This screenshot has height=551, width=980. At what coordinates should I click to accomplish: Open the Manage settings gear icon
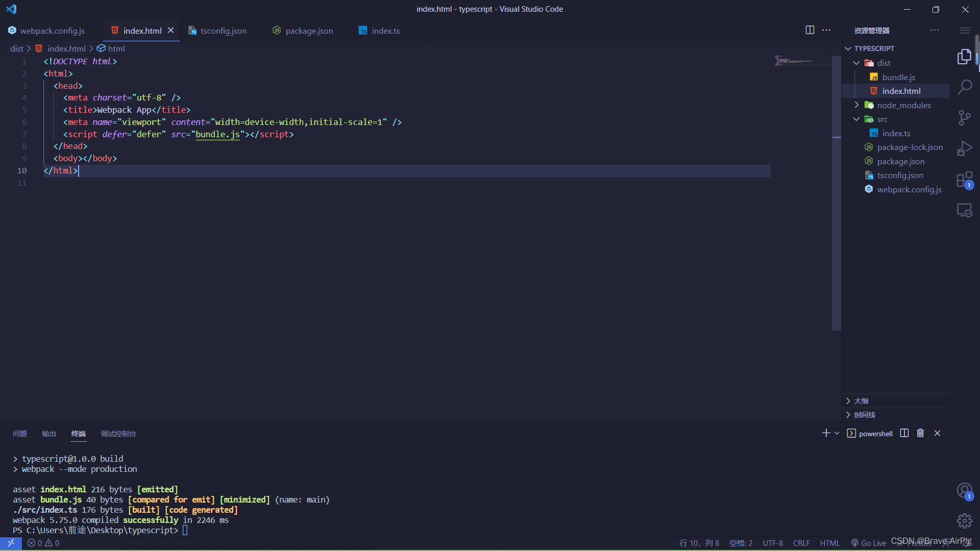pos(964,521)
